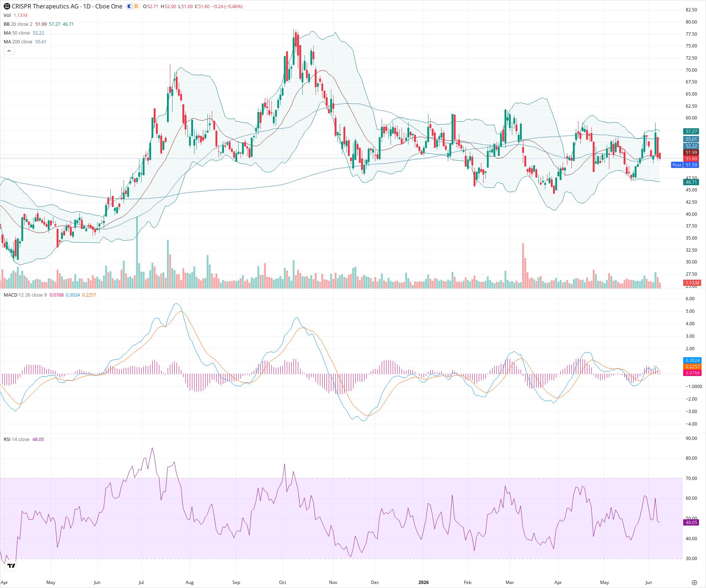This screenshot has height=588, width=706.
Task: Click the MACD histogram value 0.0768 in legend
Action: (57, 295)
